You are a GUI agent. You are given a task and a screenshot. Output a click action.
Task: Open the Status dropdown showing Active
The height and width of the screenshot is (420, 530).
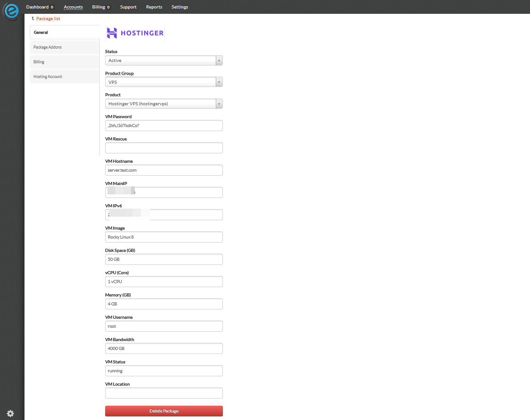pyautogui.click(x=164, y=60)
